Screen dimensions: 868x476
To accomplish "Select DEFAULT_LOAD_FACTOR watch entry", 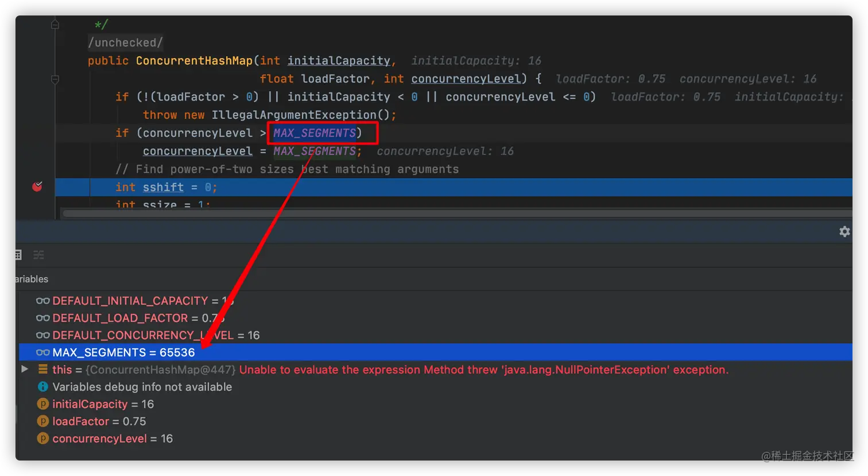I will click(x=130, y=318).
